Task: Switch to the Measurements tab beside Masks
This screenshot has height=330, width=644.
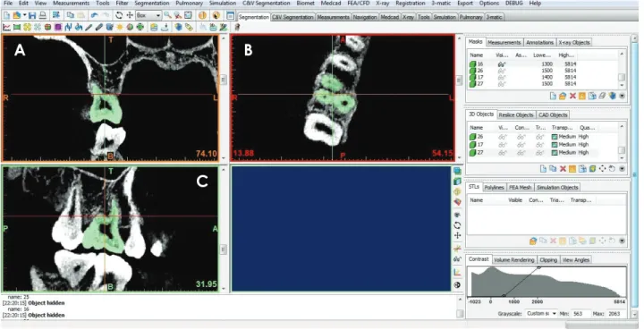Action: 504,42
